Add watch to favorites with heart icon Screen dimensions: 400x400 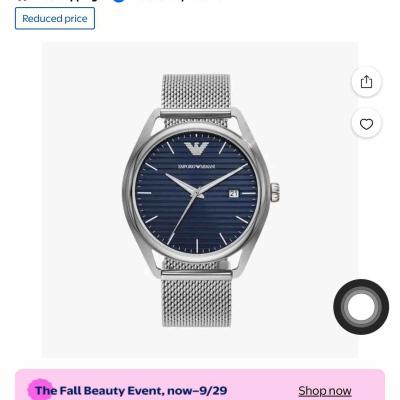[x=366, y=124]
